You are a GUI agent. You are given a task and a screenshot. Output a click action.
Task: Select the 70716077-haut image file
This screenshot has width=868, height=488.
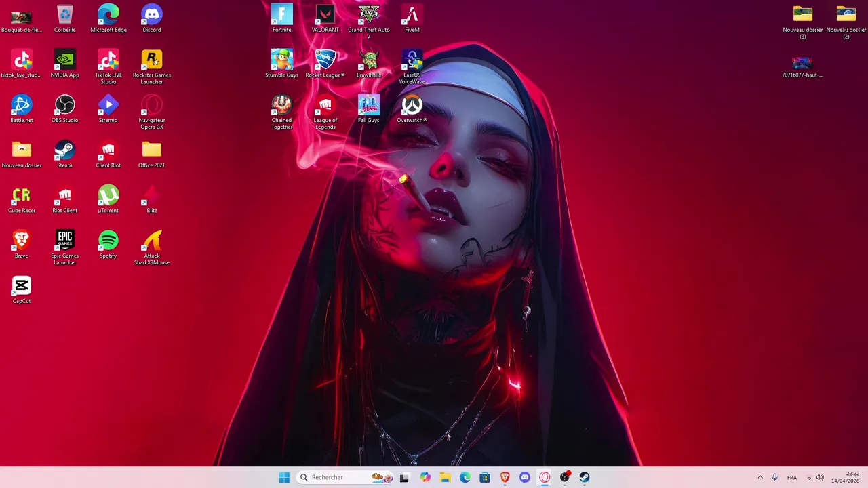[x=803, y=67]
